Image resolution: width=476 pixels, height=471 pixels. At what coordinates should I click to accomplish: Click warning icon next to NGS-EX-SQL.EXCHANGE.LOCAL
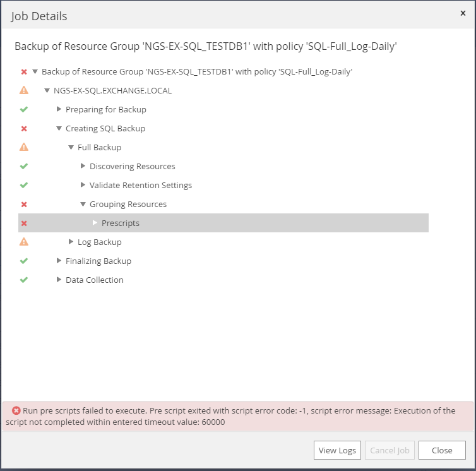pos(24,91)
